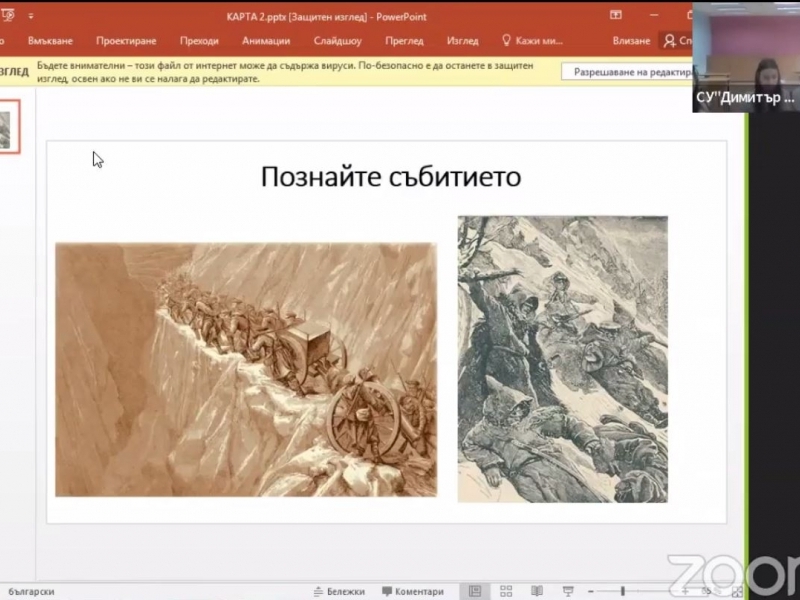Switch to Normal view icon

pyautogui.click(x=475, y=591)
